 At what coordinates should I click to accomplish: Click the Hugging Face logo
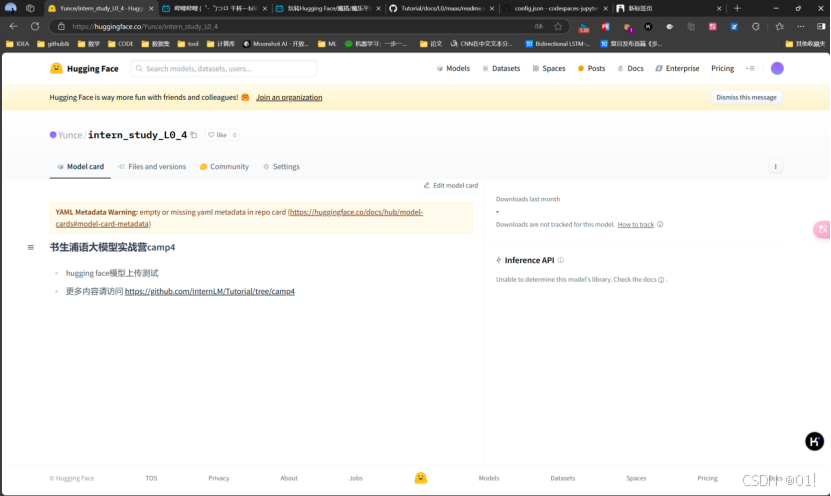coord(84,68)
